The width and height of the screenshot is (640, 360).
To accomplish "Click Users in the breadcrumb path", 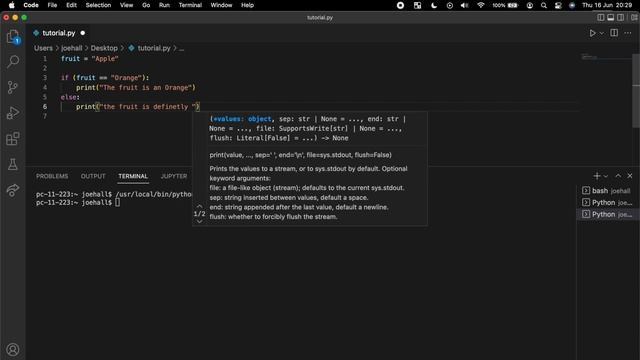I will click(x=43, y=48).
